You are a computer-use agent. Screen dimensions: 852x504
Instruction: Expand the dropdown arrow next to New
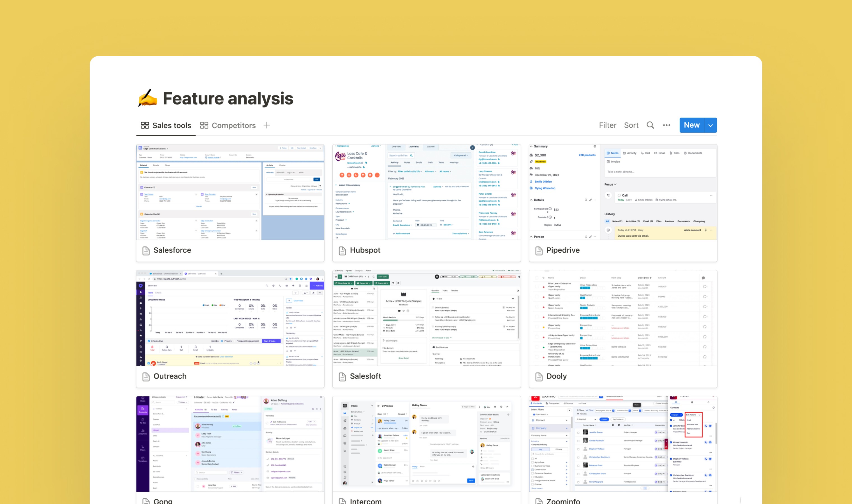(711, 125)
